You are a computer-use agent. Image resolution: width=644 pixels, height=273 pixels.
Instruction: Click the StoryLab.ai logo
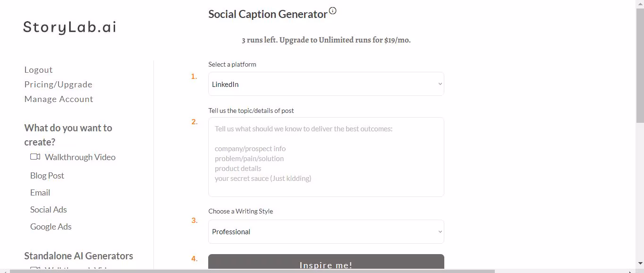click(x=69, y=27)
